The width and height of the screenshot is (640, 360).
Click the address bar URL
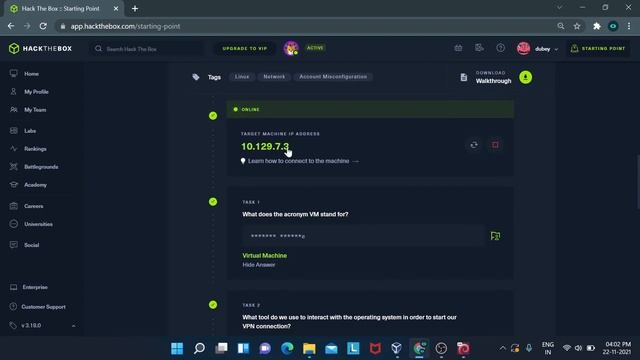pos(125,26)
